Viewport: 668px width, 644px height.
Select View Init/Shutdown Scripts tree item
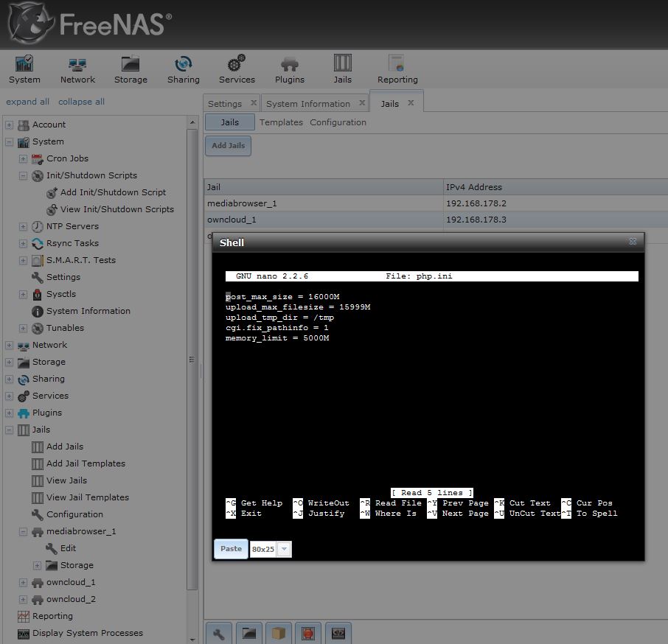pos(116,209)
